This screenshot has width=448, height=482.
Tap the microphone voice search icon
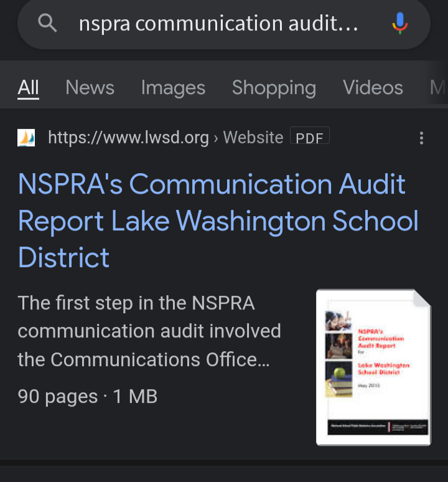(x=400, y=23)
